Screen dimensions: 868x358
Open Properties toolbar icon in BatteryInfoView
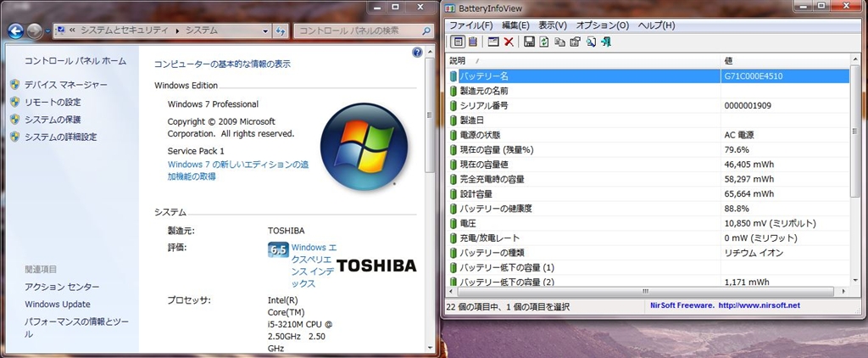[x=575, y=42]
